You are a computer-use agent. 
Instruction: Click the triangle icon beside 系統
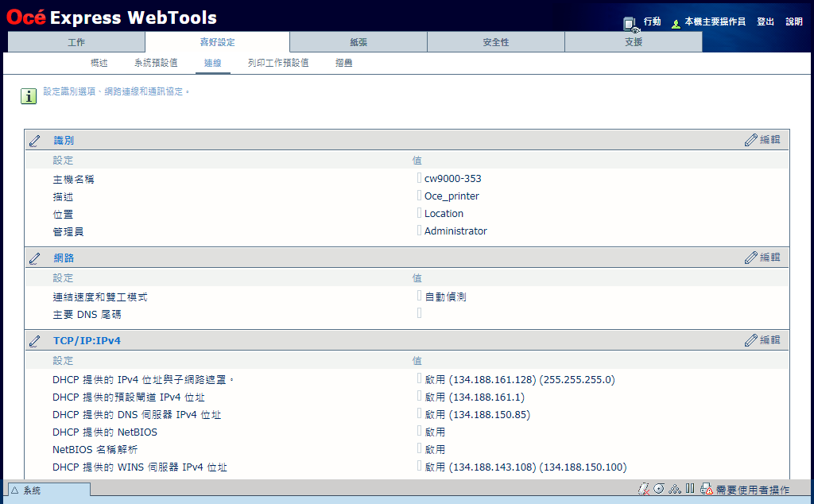pyautogui.click(x=14, y=490)
